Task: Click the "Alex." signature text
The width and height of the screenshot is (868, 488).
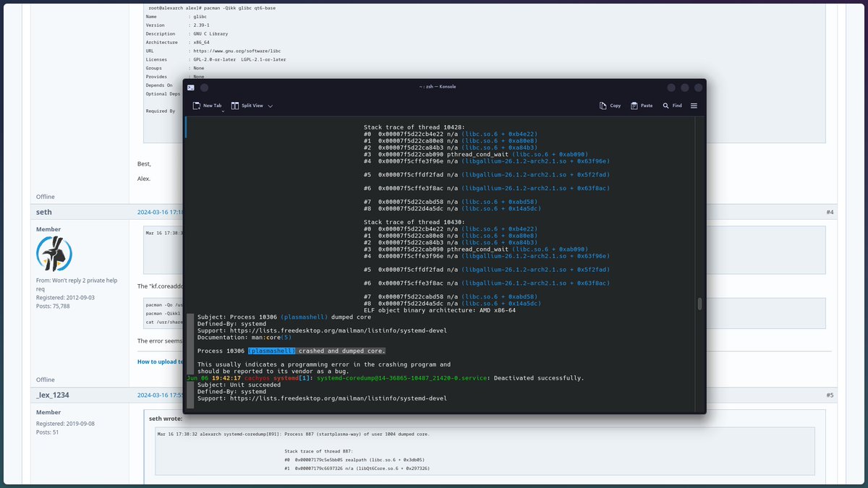Action: (144, 178)
